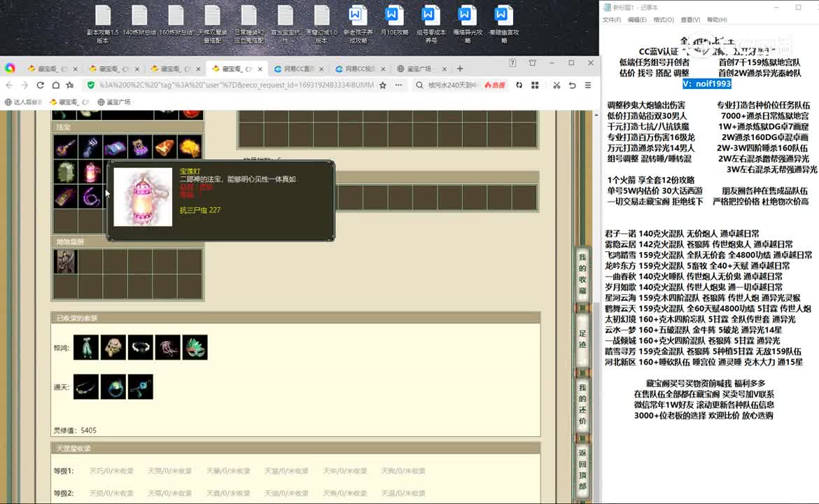Screen dimensions: 819x504
Task: Open the 达人后台 bookmark in bookmarks bar
Action: coord(24,101)
